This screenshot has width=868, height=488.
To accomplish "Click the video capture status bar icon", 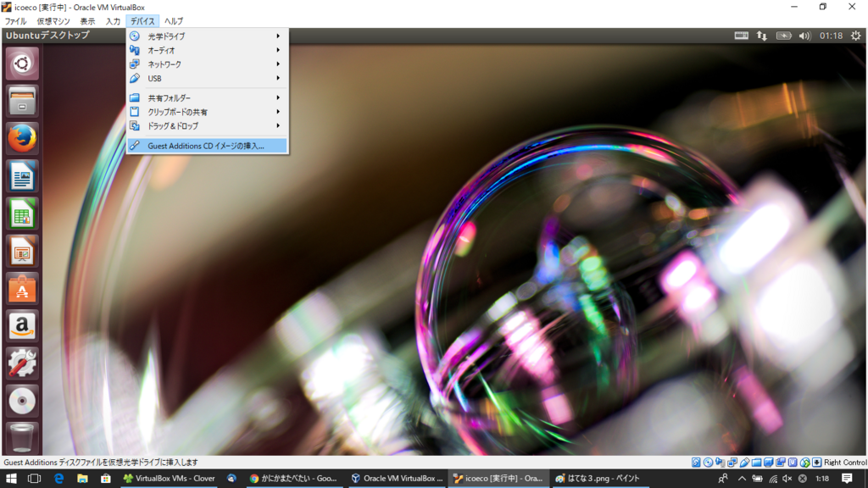I will point(781,463).
